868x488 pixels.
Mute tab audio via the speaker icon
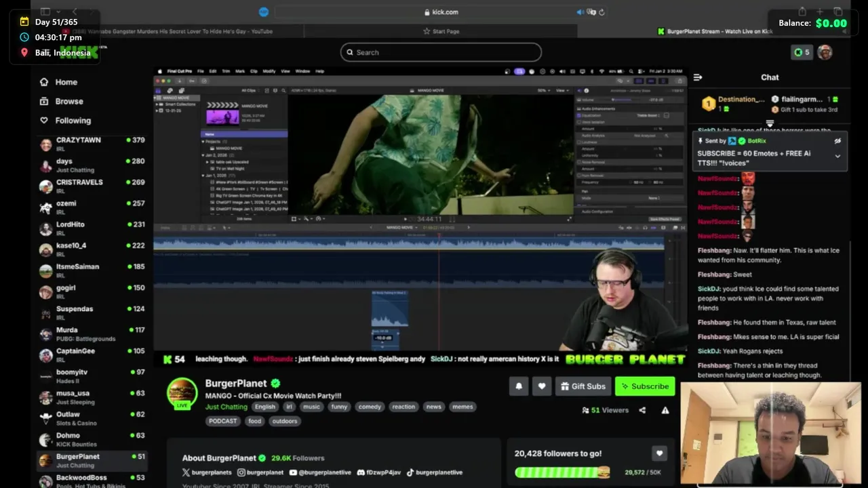tap(580, 12)
